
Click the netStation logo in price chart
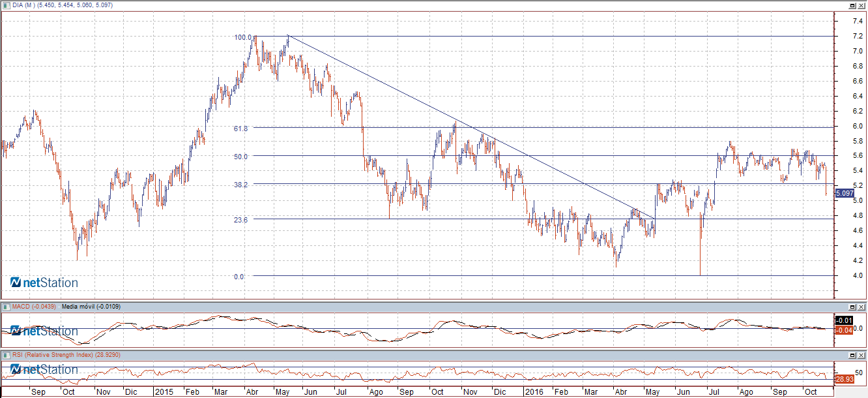[x=44, y=283]
